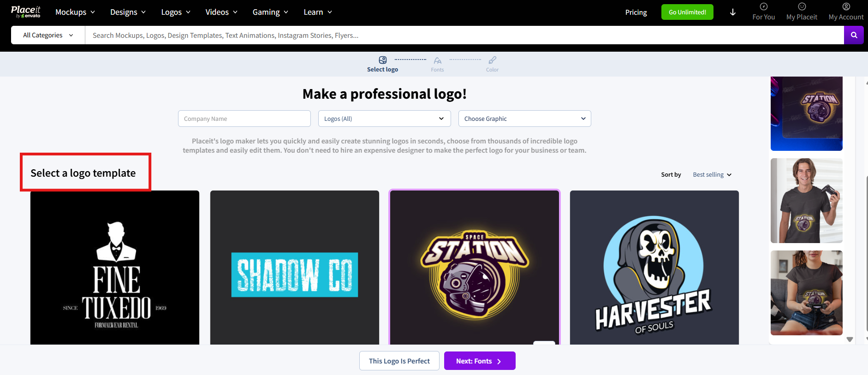Click the main search bar field
This screenshot has height=375, width=868.
click(x=464, y=35)
